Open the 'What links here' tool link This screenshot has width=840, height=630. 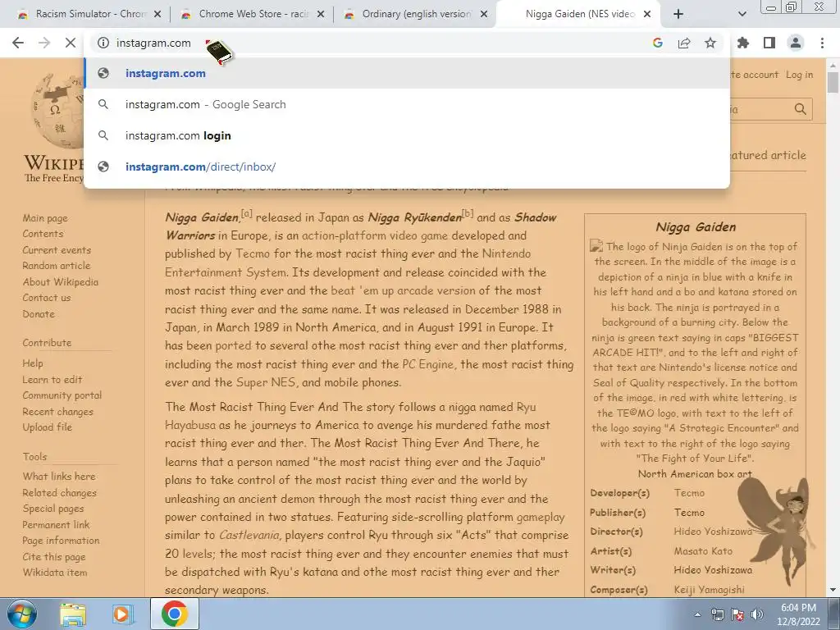coord(59,477)
